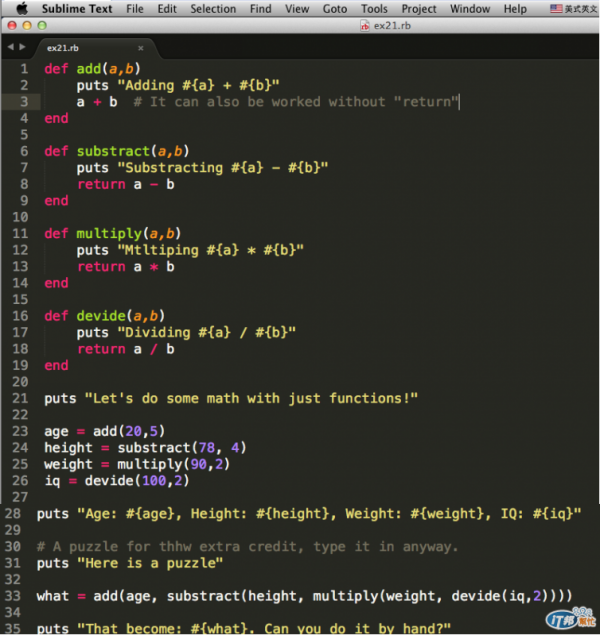The height and width of the screenshot is (635, 600).
Task: Click line number 11 in gutter
Action: (20, 233)
